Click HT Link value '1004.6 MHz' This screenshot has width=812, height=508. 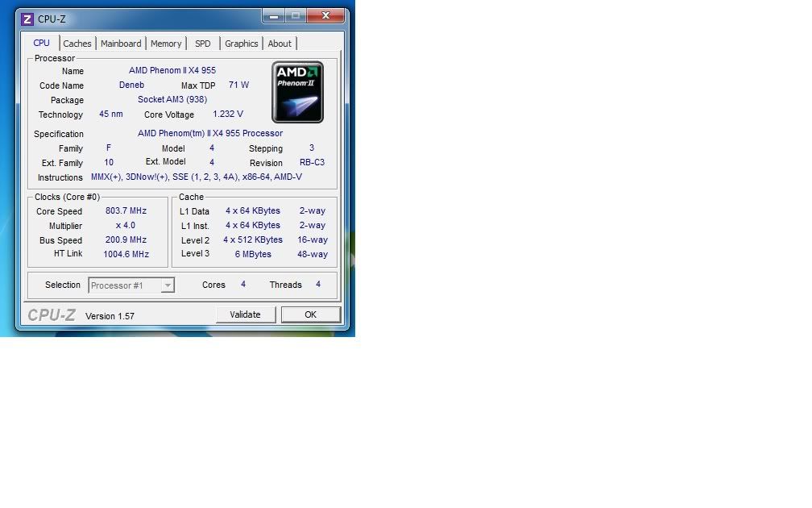click(x=126, y=254)
